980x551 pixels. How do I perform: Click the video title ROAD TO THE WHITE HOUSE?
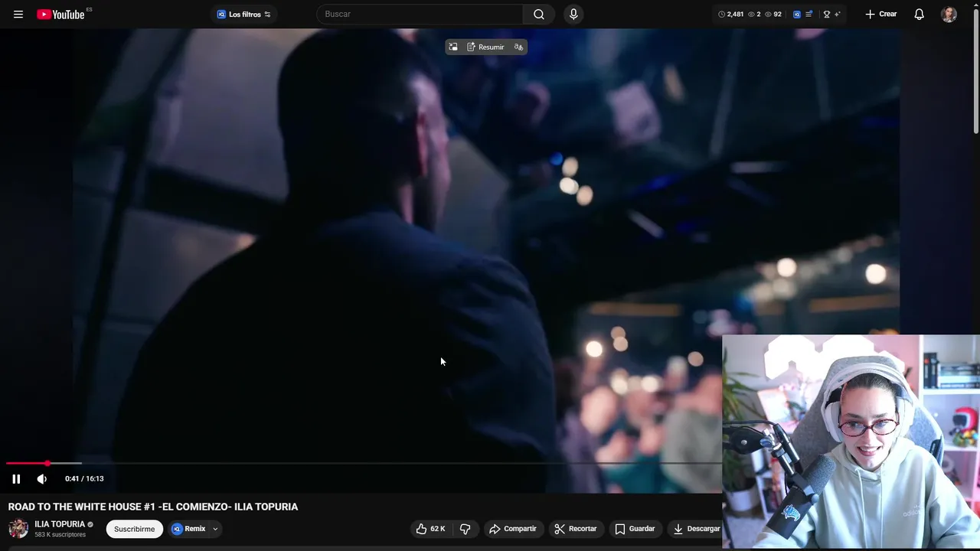pyautogui.click(x=153, y=507)
